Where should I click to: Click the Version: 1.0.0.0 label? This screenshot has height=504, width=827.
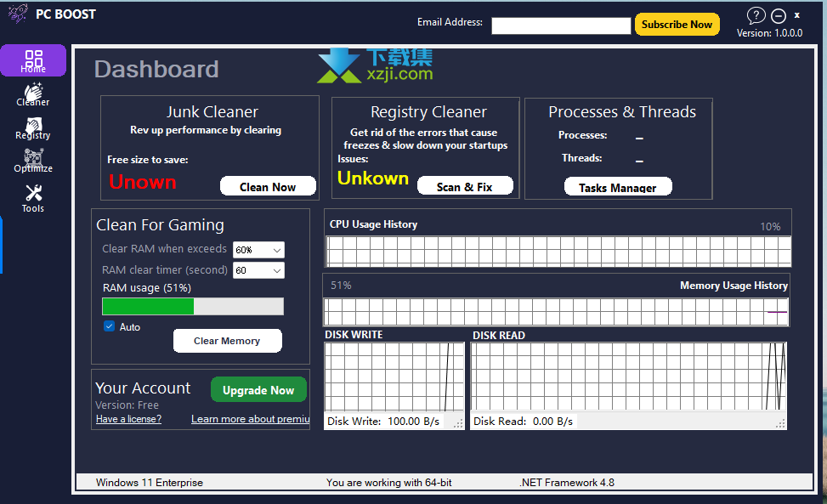click(x=769, y=33)
